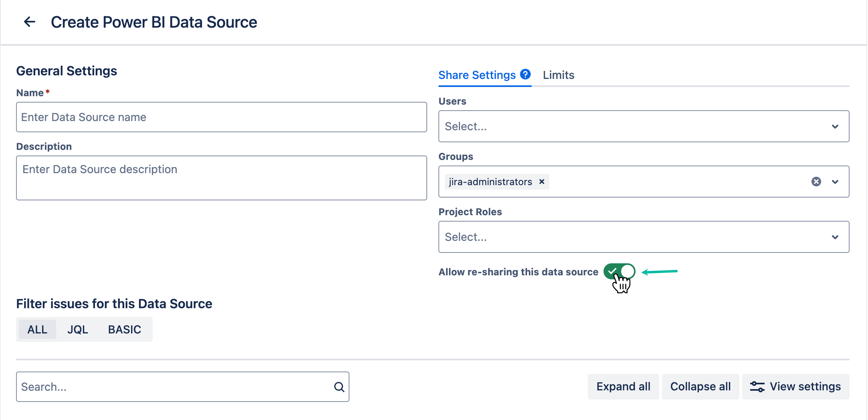The image size is (868, 420).
Task: Expand the Groups dropdown list
Action: click(x=835, y=182)
